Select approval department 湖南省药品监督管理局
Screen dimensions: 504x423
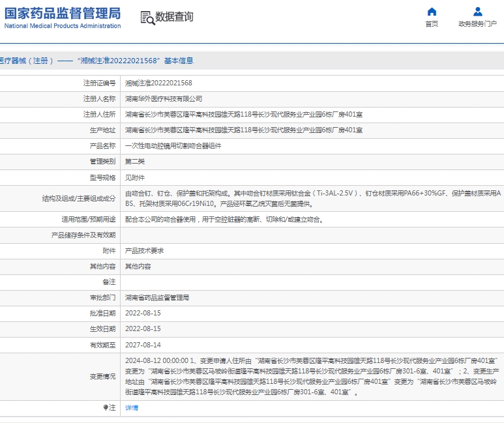pyautogui.click(x=157, y=298)
